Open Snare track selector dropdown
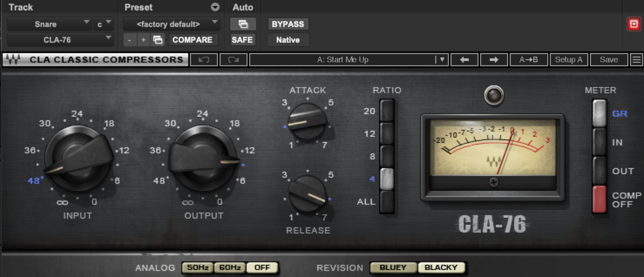 (50, 24)
